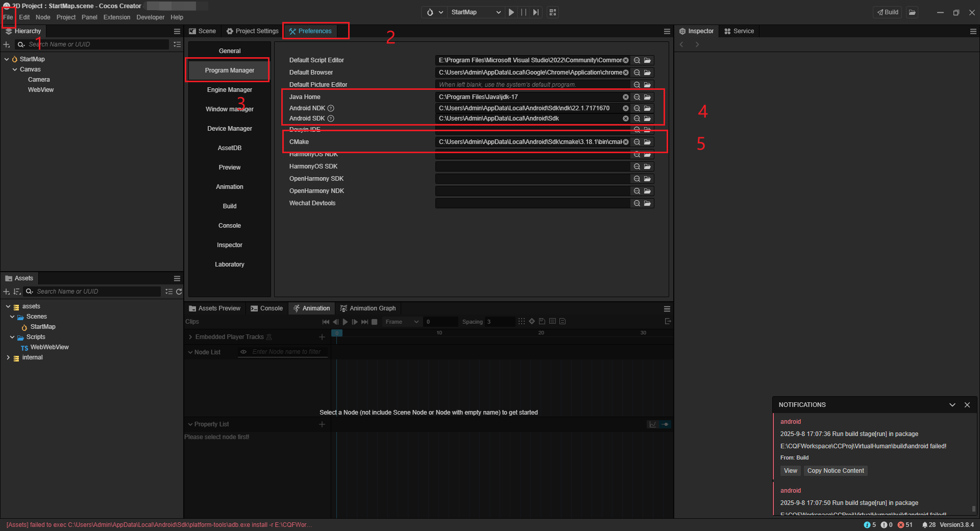Screen dimensions: 980x531
Task: Browse for Default Script Editor program
Action: (x=637, y=60)
